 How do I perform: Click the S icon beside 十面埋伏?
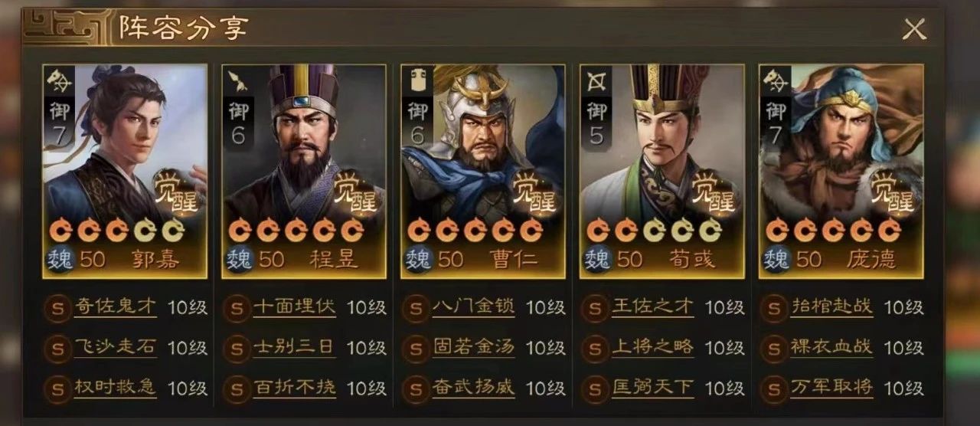236,308
